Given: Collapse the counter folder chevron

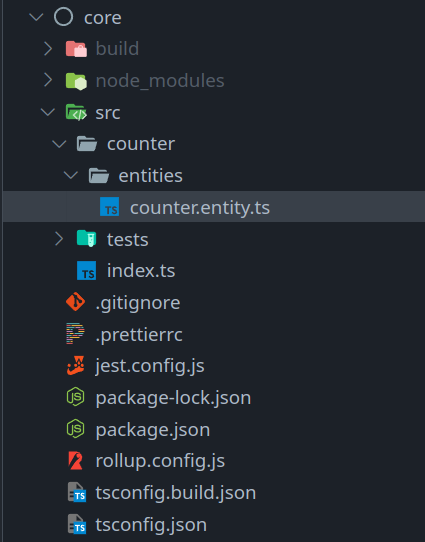Looking at the screenshot, I should pyautogui.click(x=59, y=144).
